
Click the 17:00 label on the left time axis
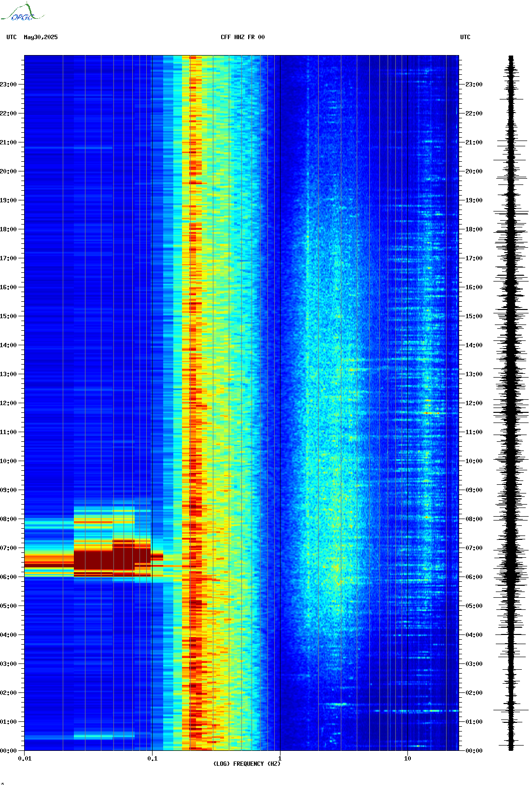click(8, 258)
